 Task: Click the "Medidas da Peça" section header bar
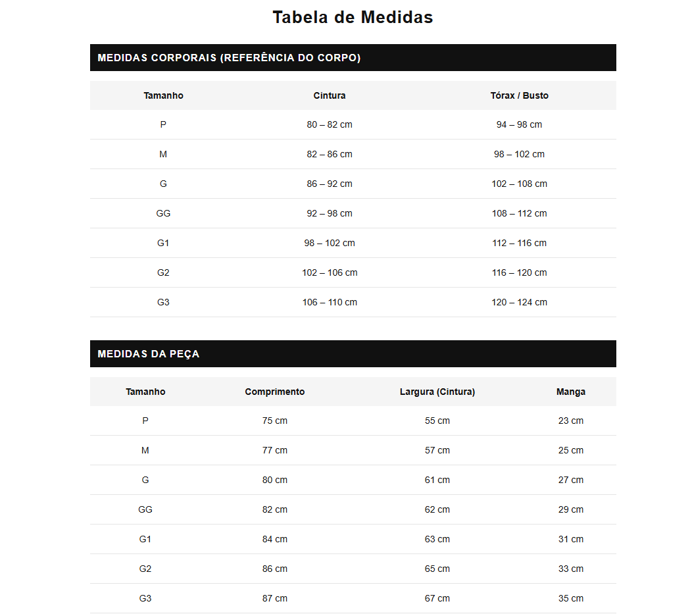coord(353,354)
